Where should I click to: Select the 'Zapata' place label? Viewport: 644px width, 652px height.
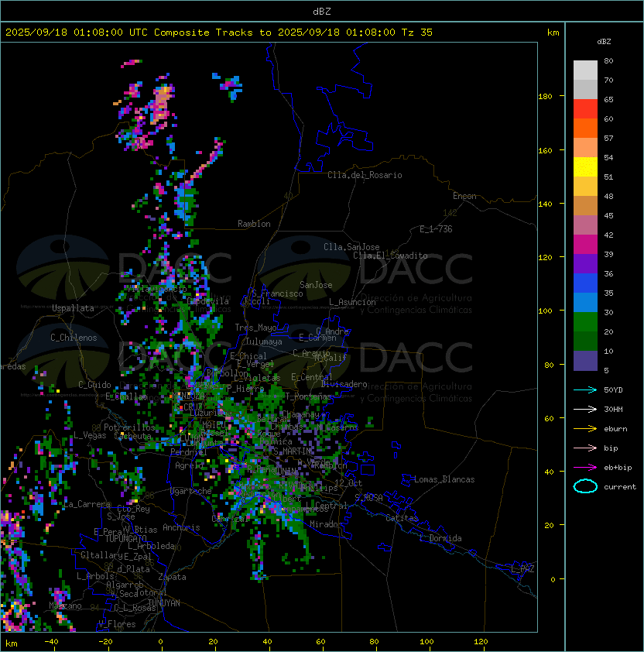(172, 577)
